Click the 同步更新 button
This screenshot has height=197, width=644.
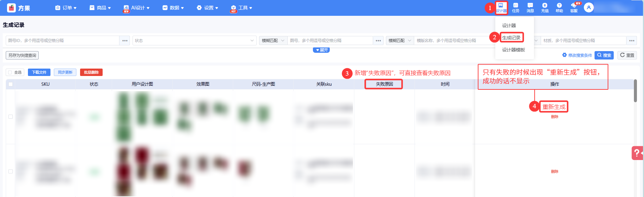65,72
